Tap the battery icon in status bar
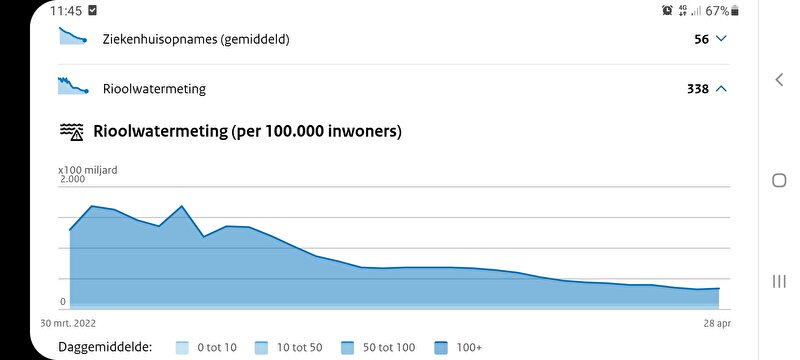 pos(735,10)
